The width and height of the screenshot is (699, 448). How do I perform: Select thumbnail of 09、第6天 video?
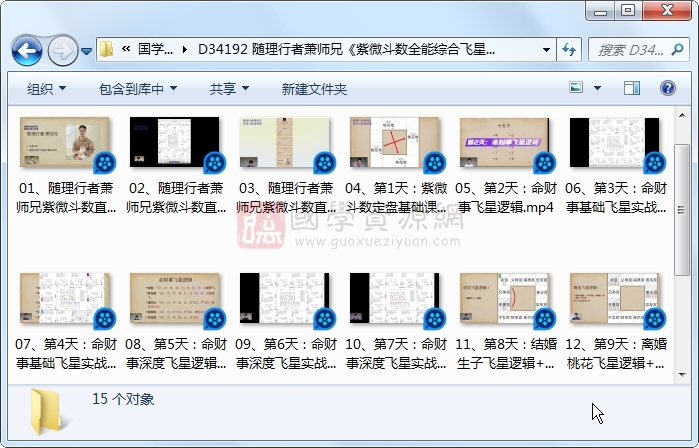click(284, 298)
